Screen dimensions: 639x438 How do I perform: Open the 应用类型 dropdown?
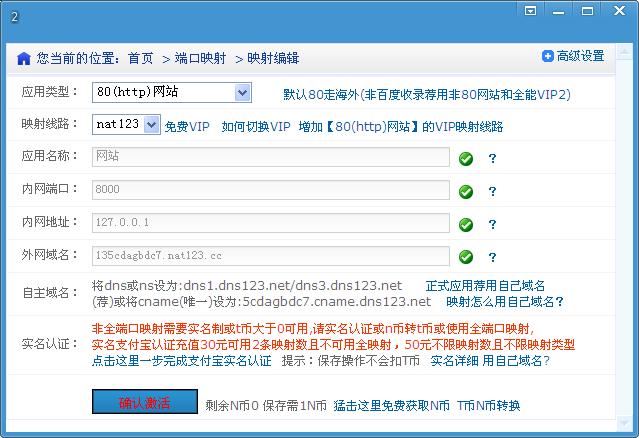243,93
